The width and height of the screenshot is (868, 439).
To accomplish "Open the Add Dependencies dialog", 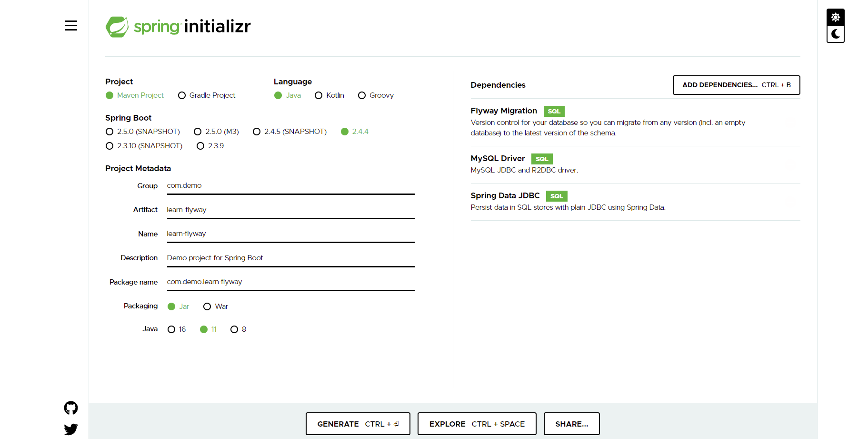I will (736, 85).
